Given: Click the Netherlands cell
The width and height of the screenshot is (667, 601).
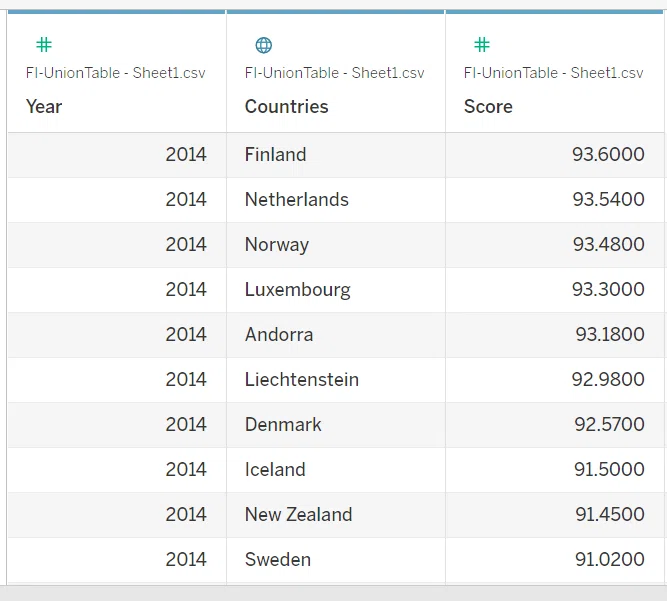Looking at the screenshot, I should tap(336, 200).
